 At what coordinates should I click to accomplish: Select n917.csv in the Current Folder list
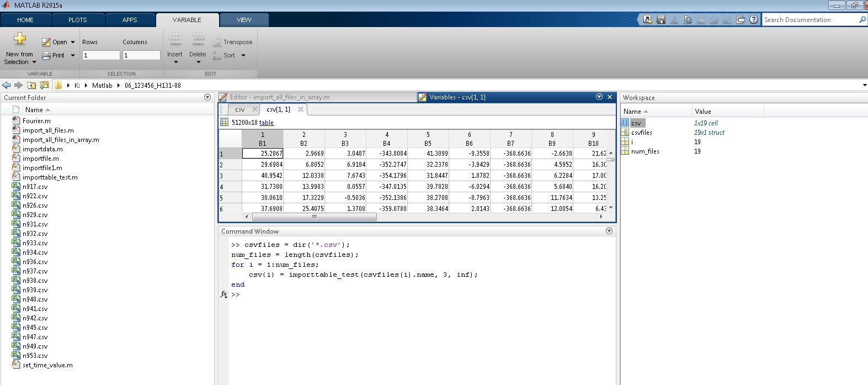tap(35, 187)
